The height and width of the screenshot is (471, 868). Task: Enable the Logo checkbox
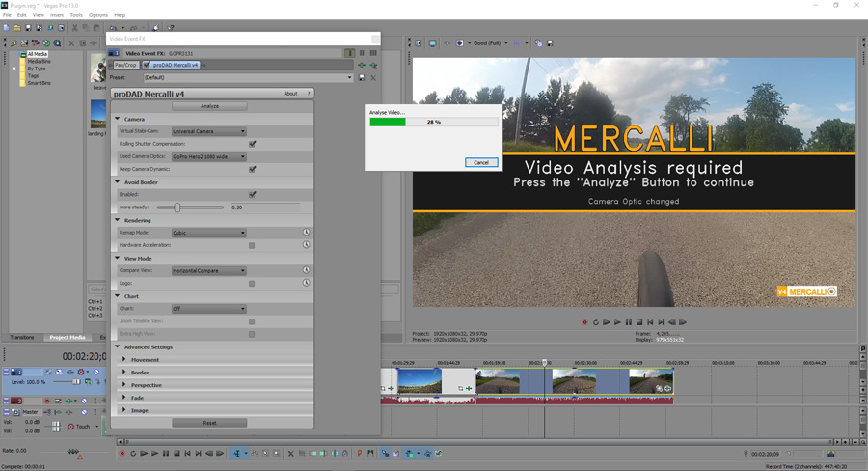[x=252, y=284]
